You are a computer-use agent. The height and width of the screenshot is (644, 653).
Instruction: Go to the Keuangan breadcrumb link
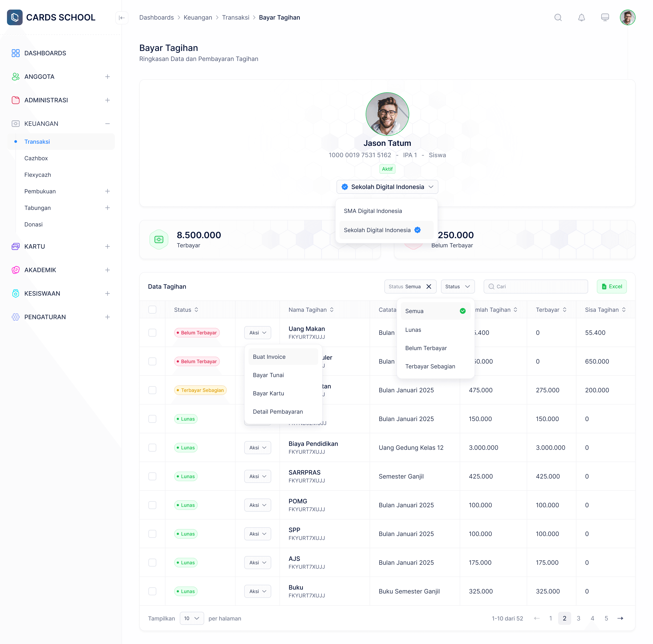pos(198,18)
